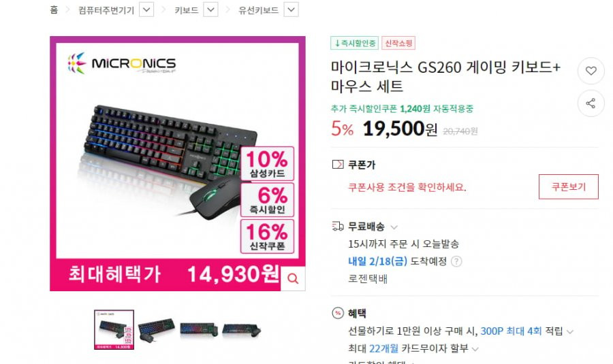This screenshot has height=364, width=613.
Task: Expand the 무료배송 shipping details
Action: click(x=394, y=227)
